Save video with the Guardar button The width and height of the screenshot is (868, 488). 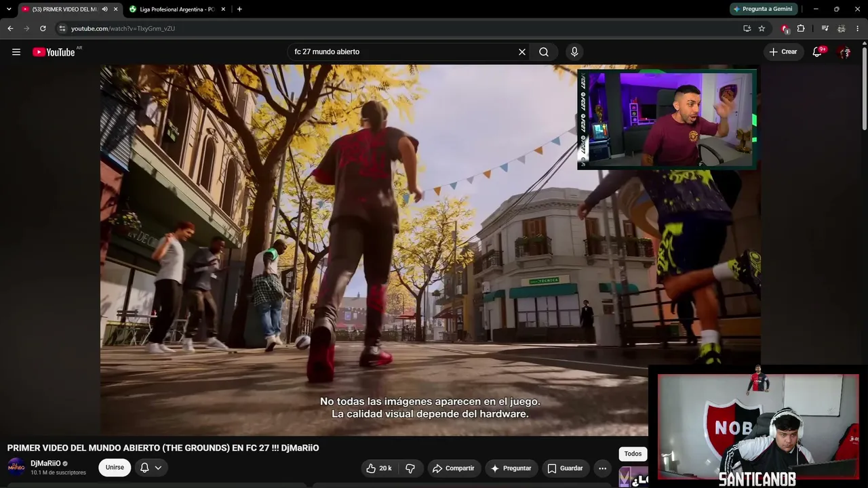coord(566,468)
